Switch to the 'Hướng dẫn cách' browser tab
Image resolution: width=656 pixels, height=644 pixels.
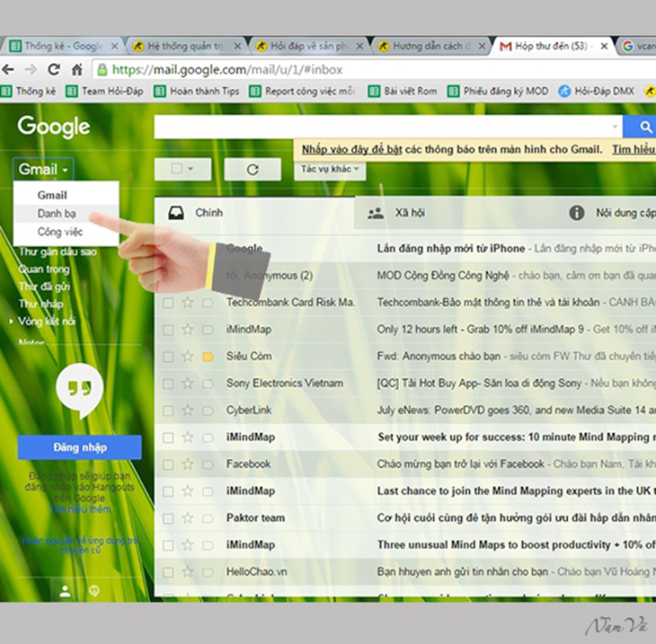(x=431, y=46)
